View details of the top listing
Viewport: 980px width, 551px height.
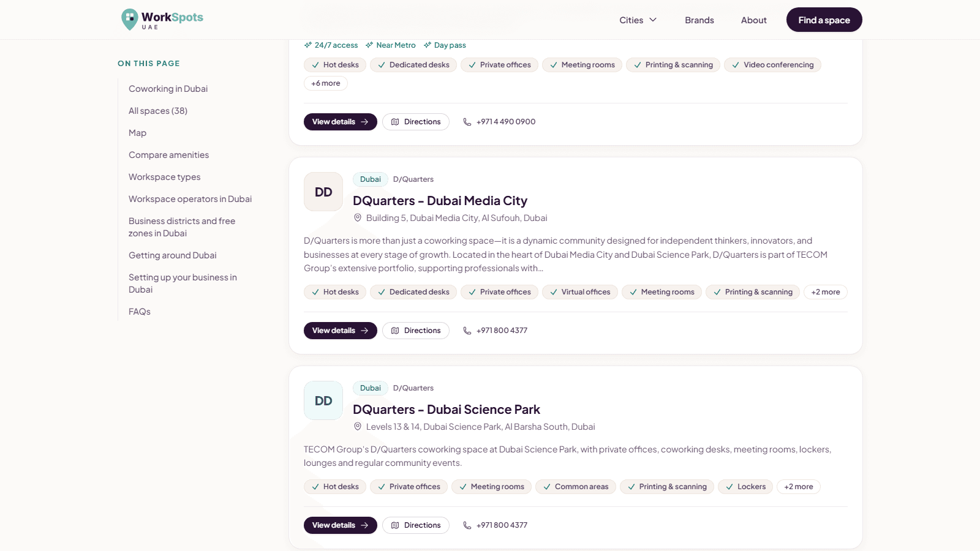click(340, 122)
